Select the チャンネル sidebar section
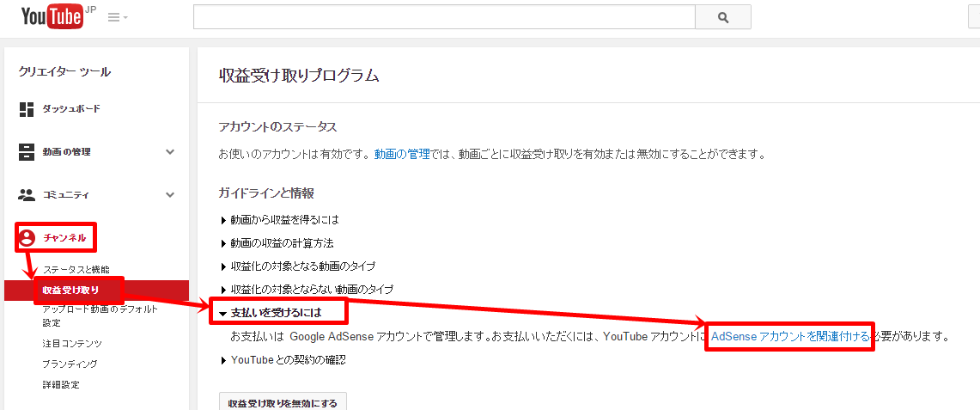This screenshot has width=980, height=410. 64,237
